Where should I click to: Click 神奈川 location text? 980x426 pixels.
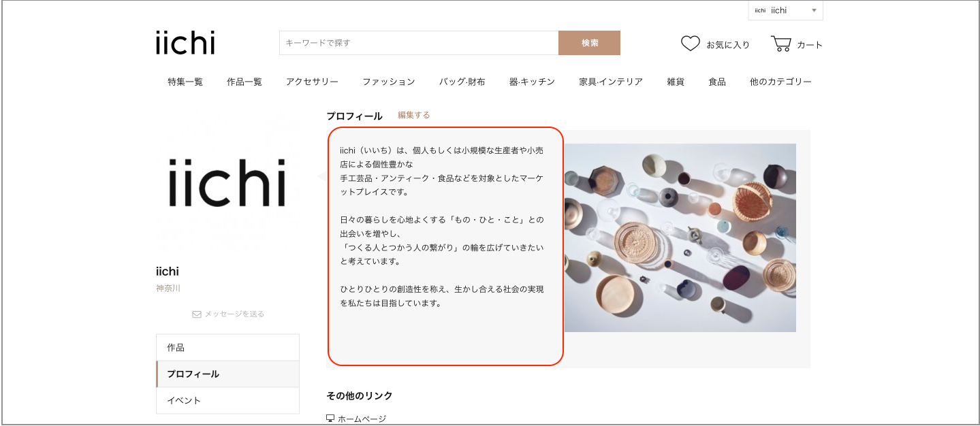pos(168,289)
